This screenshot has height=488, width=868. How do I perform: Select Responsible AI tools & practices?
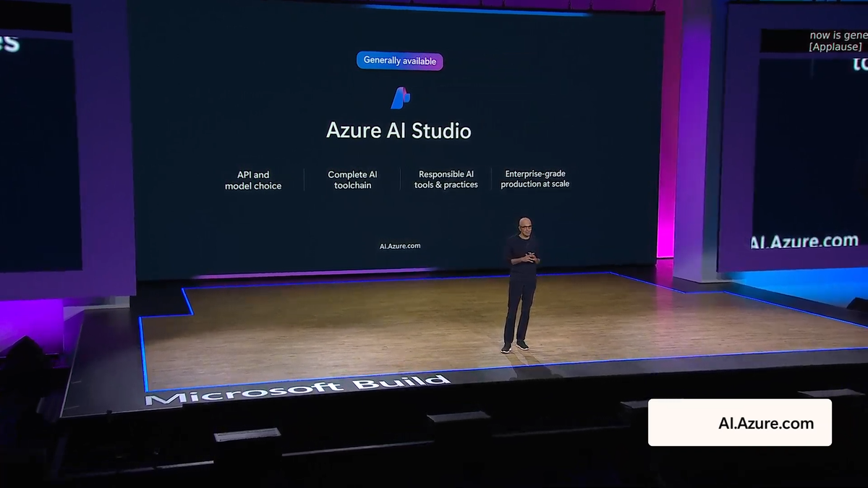446,179
